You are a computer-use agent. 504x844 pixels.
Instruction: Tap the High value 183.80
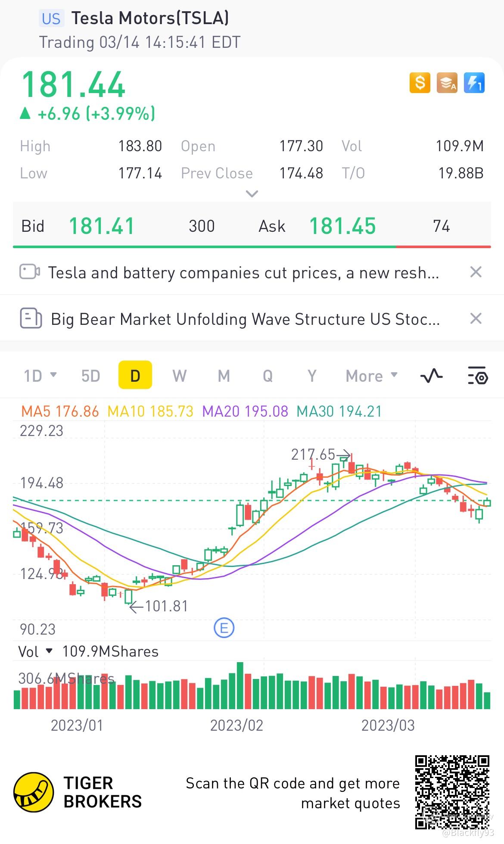coord(140,146)
